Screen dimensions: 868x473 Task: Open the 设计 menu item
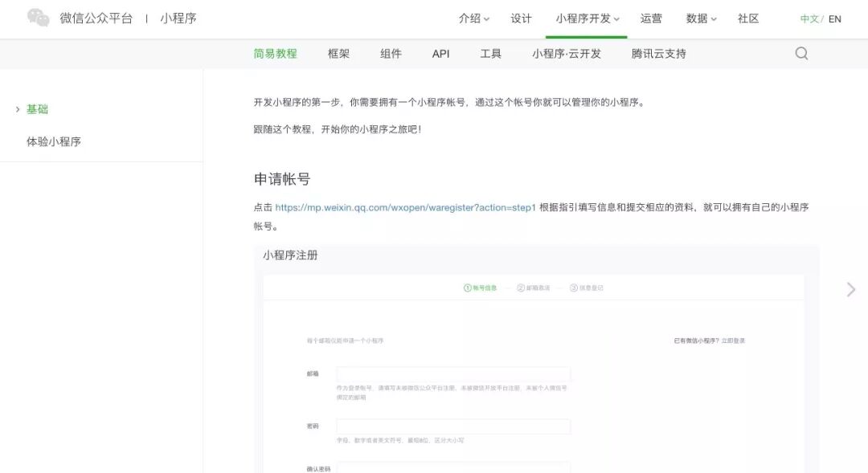tap(521, 18)
